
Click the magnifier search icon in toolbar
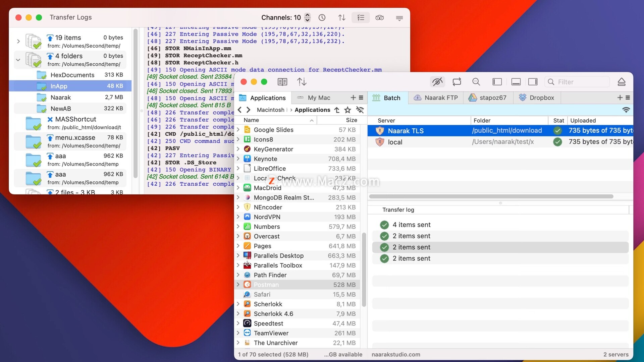(476, 82)
